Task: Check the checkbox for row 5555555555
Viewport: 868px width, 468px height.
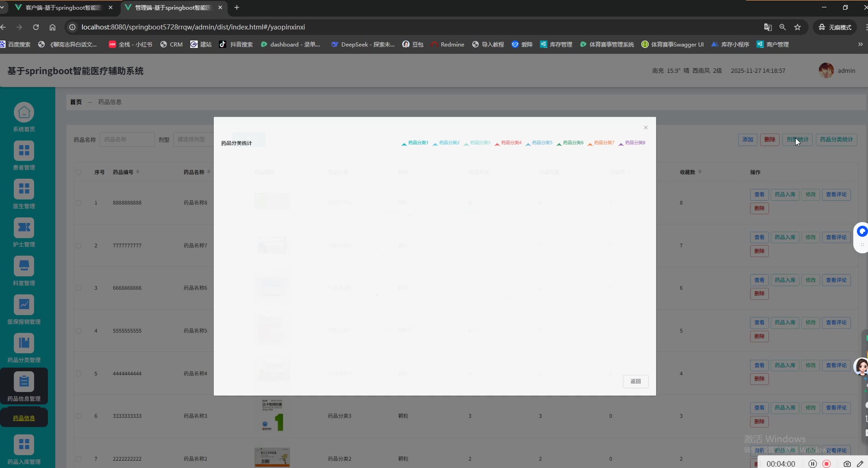Action: [x=78, y=331]
